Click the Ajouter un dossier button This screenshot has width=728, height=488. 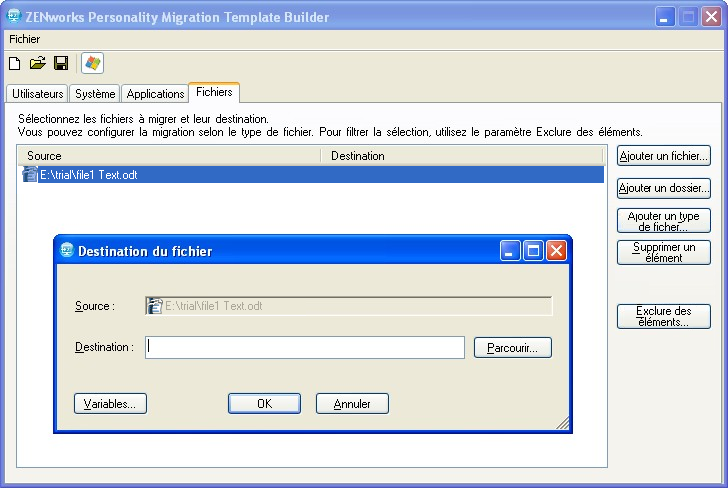click(x=663, y=188)
